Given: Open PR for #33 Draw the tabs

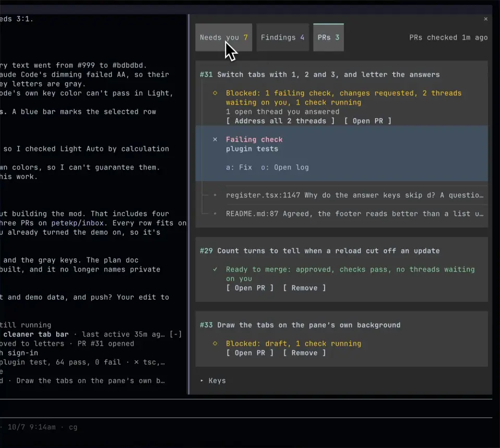Looking at the screenshot, I should point(249,353).
